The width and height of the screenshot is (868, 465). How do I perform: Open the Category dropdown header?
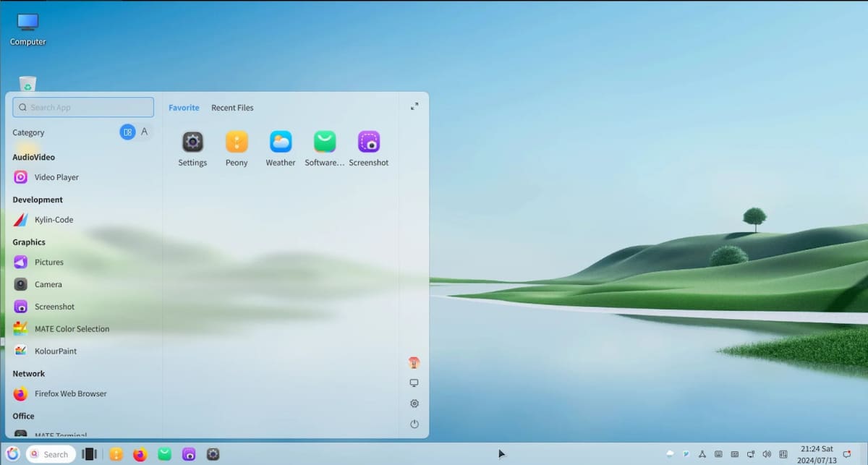tap(28, 133)
